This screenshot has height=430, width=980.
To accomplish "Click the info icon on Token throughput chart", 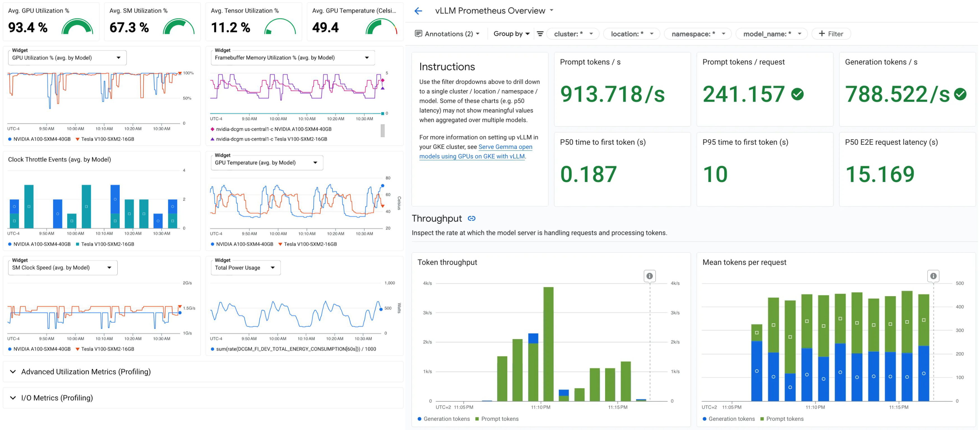I will [649, 276].
